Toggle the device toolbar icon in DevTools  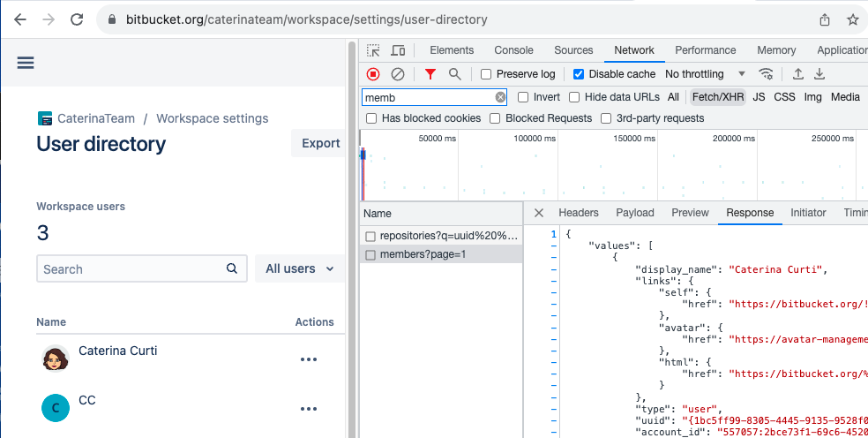[398, 50]
